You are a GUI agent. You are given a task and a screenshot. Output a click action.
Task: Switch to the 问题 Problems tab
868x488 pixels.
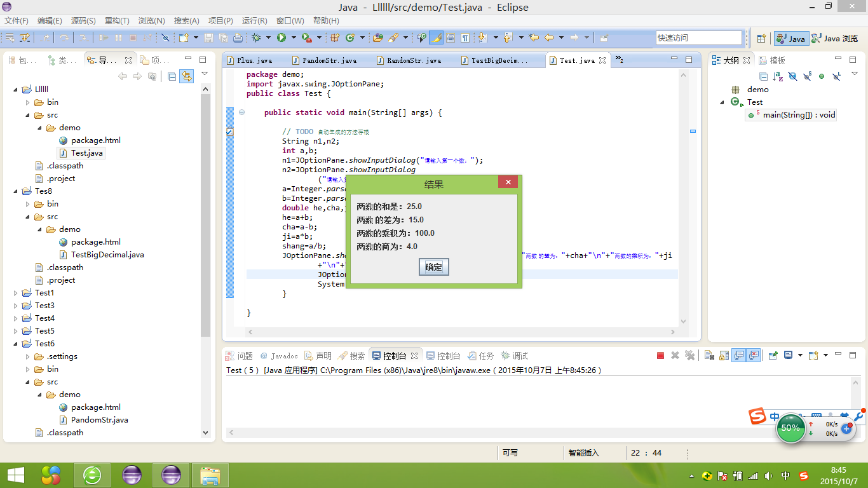point(240,356)
